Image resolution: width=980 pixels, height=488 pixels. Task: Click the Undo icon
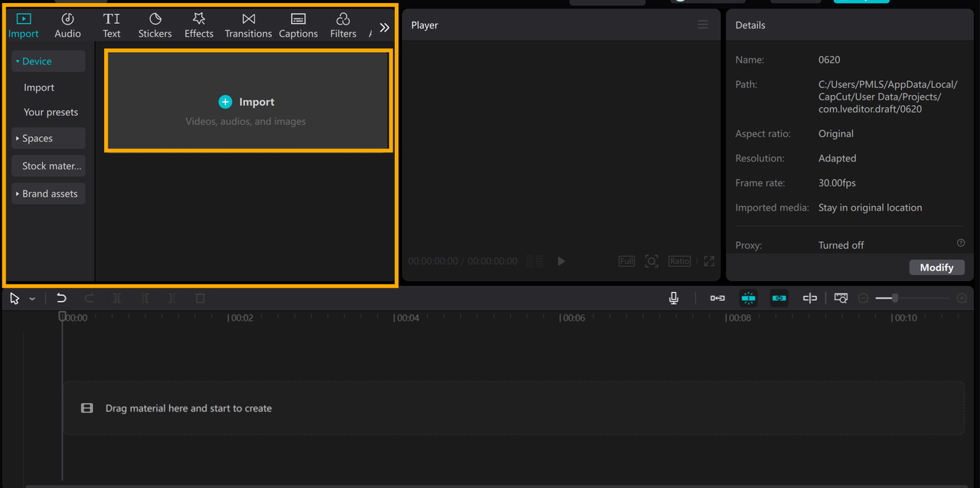pos(61,298)
